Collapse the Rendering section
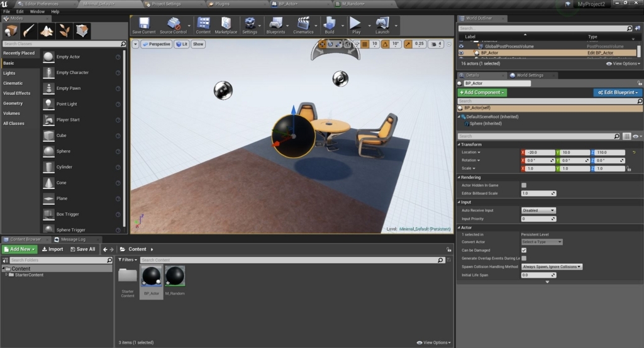Screen dimensions: 644x348 459,177
